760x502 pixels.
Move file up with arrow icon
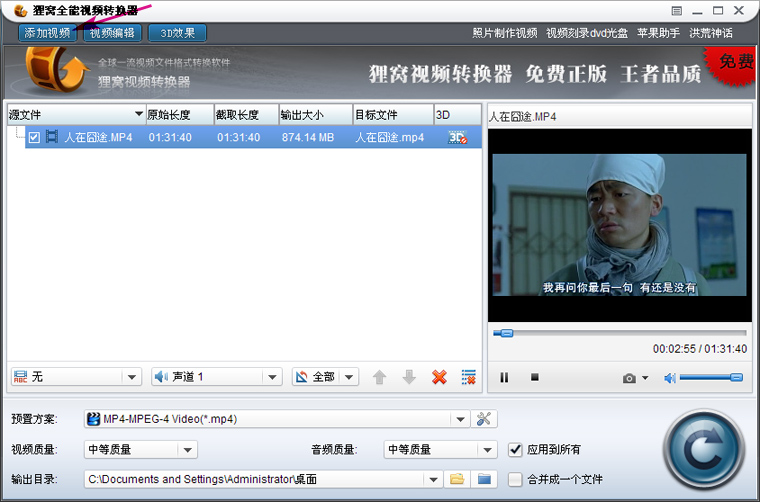[379, 376]
